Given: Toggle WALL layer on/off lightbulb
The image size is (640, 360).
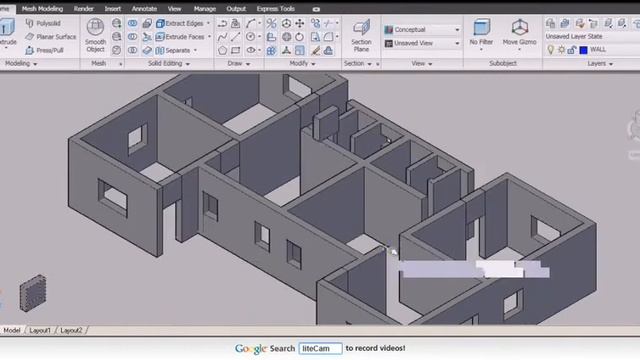Looking at the screenshot, I should tap(551, 50).
